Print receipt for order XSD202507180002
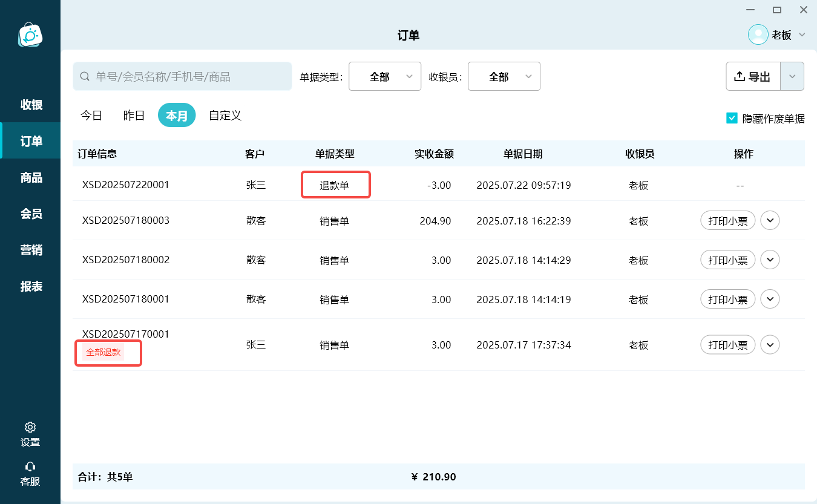Viewport: 817px width, 504px height. coord(728,260)
